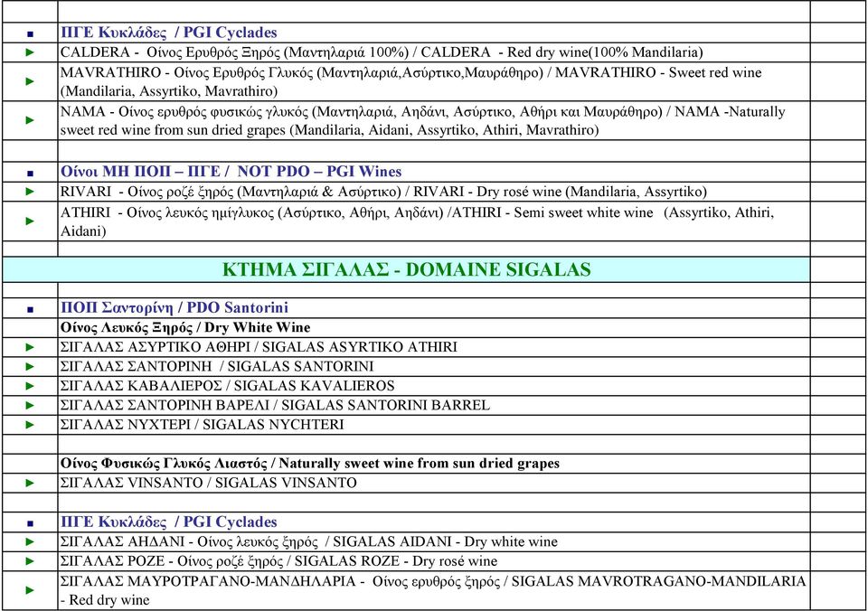This screenshot has height=611, width=868.
Task: Click the arrow beside SIGALAS VINSANTO
Action: (x=31, y=483)
